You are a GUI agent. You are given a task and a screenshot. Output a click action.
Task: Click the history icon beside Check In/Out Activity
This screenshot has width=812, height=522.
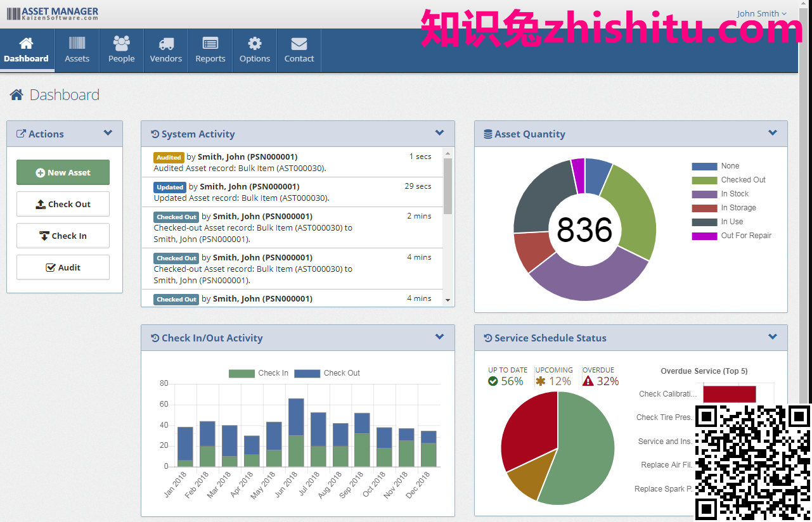click(x=155, y=338)
